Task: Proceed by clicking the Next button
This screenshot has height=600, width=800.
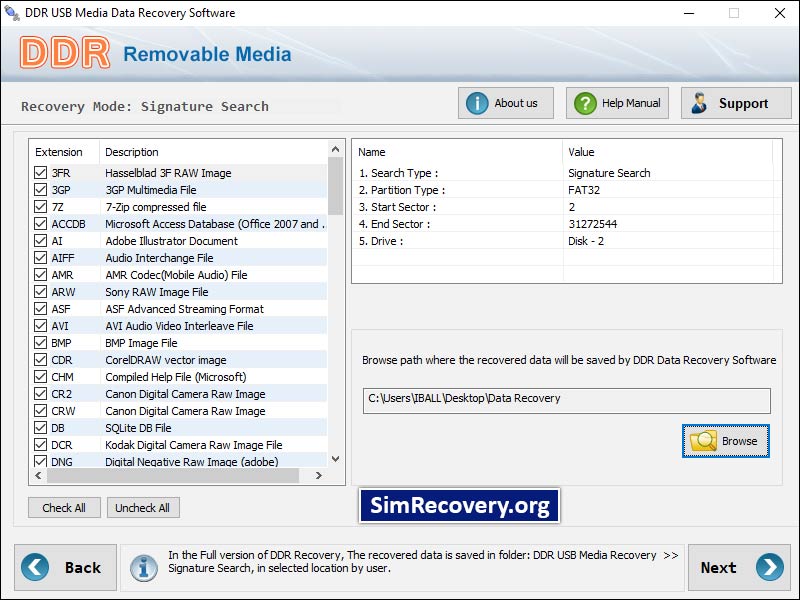Action: click(738, 567)
